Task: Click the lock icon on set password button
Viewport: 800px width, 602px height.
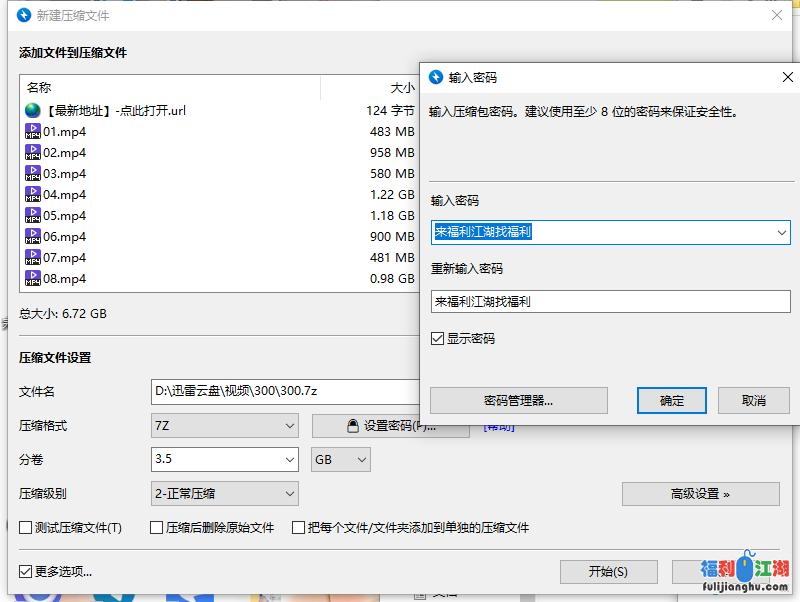Action: tap(352, 426)
